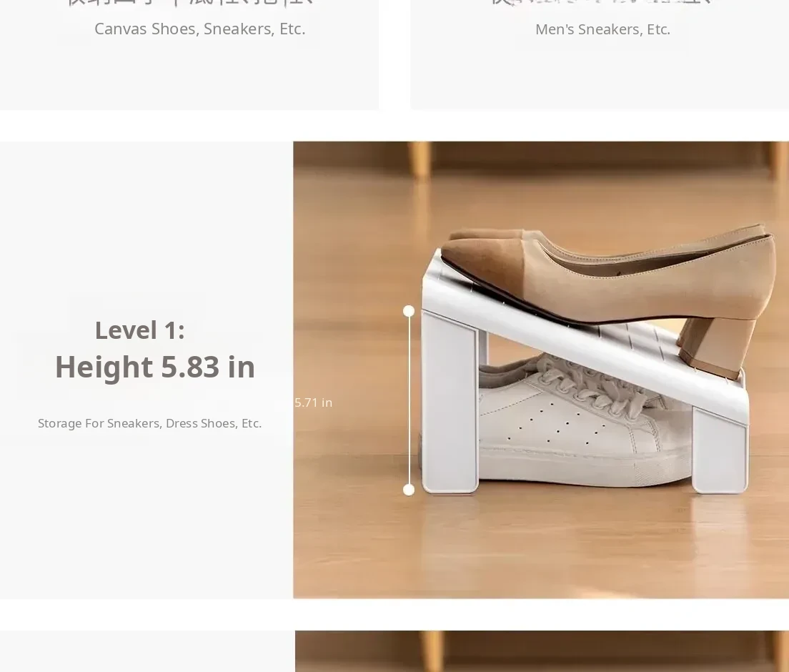Click the cut-off Chinese heading at top left

click(189, 4)
